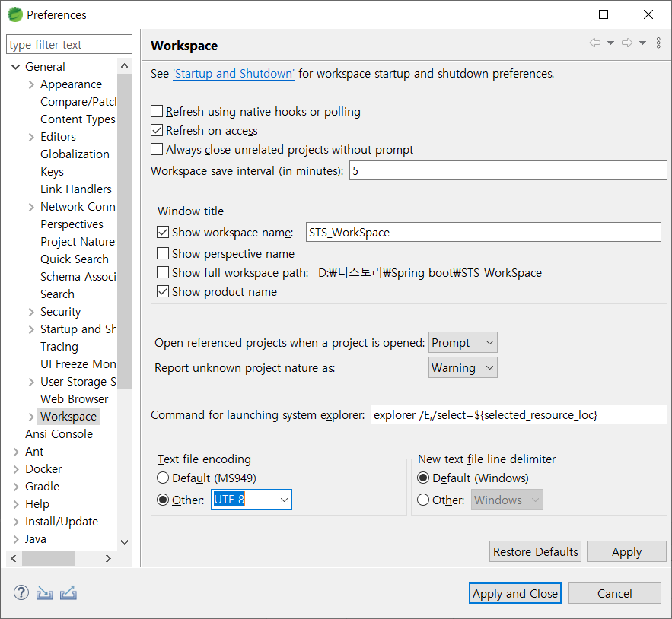Toggle Refresh on access checkbox
The image size is (672, 619).
point(157,130)
